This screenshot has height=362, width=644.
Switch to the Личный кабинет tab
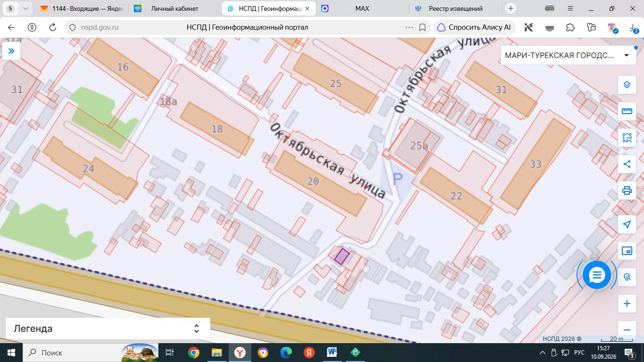click(175, 8)
